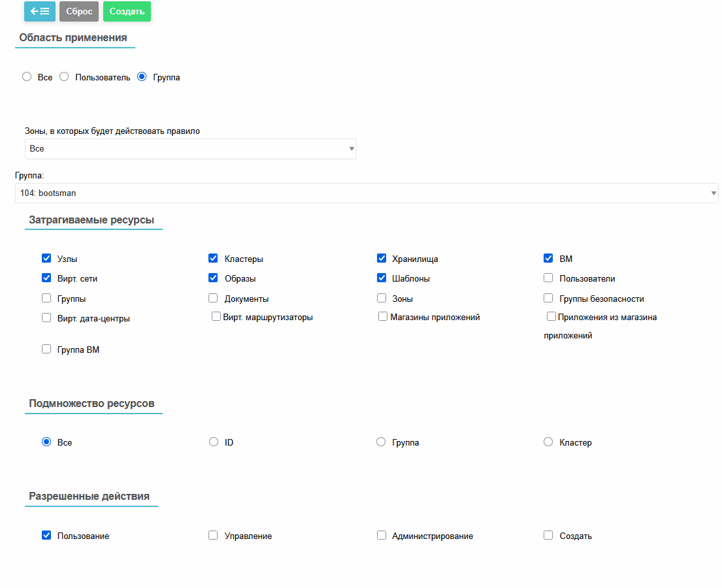Image resolution: width=722 pixels, height=588 pixels.
Task: Enable the Администрирование action checkbox
Action: [x=382, y=535]
